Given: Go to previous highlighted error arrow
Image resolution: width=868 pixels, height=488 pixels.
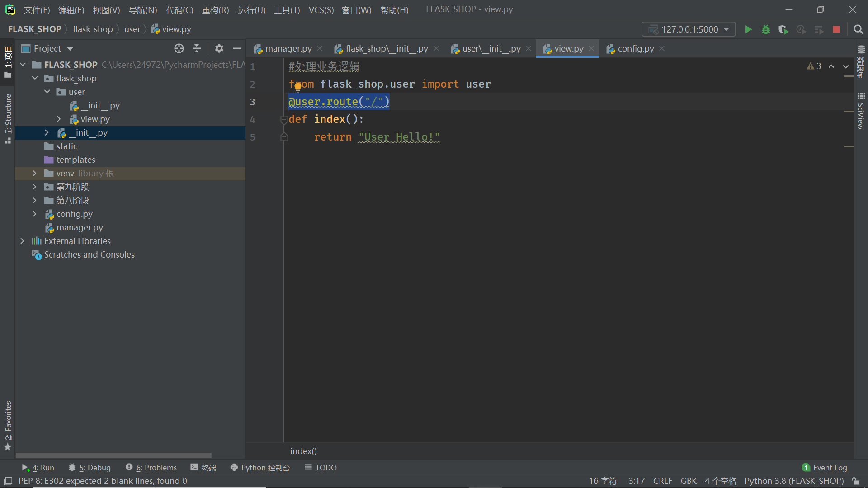Looking at the screenshot, I should [x=831, y=66].
